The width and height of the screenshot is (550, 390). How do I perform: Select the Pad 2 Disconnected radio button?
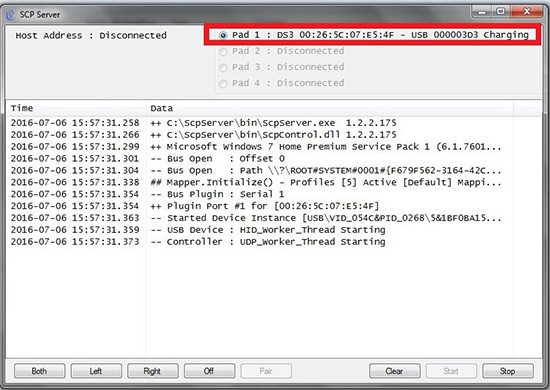coord(223,52)
